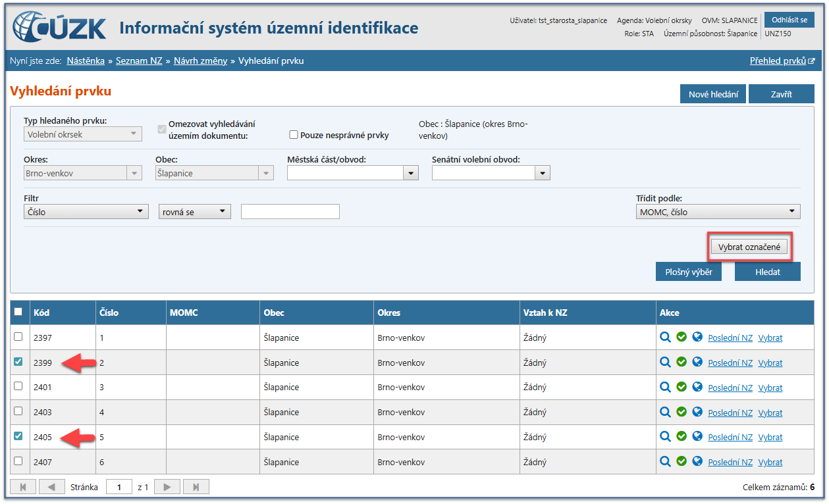Click green checkmark icon in row 2399
The image size is (829, 504).
682,363
